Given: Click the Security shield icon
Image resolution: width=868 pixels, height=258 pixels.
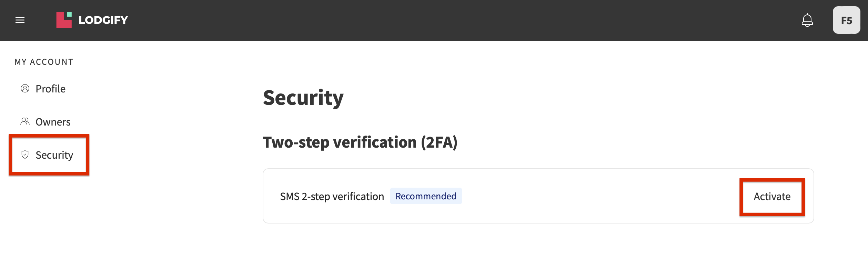Looking at the screenshot, I should (25, 155).
